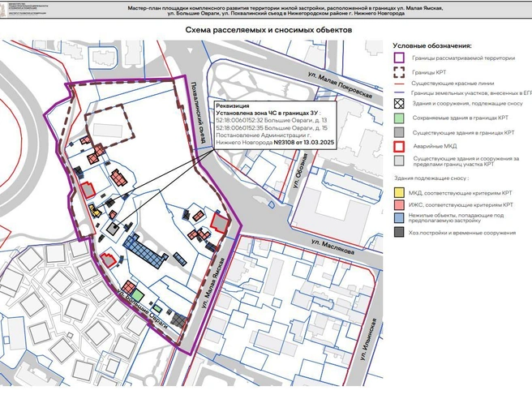
Task: Click the red-outlined Аварийные МКД legend icon
Action: point(399,147)
